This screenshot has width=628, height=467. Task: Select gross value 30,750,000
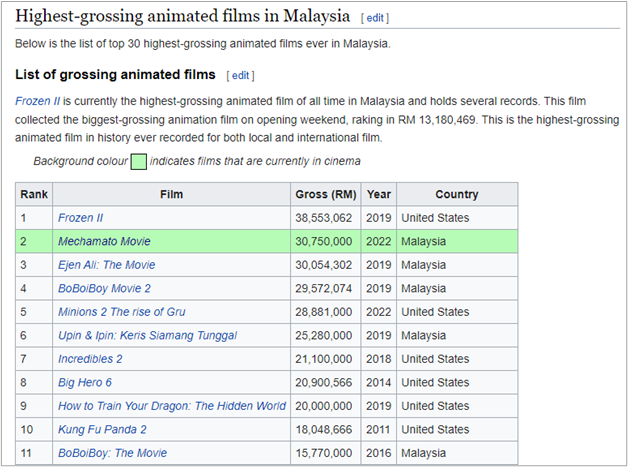click(324, 242)
